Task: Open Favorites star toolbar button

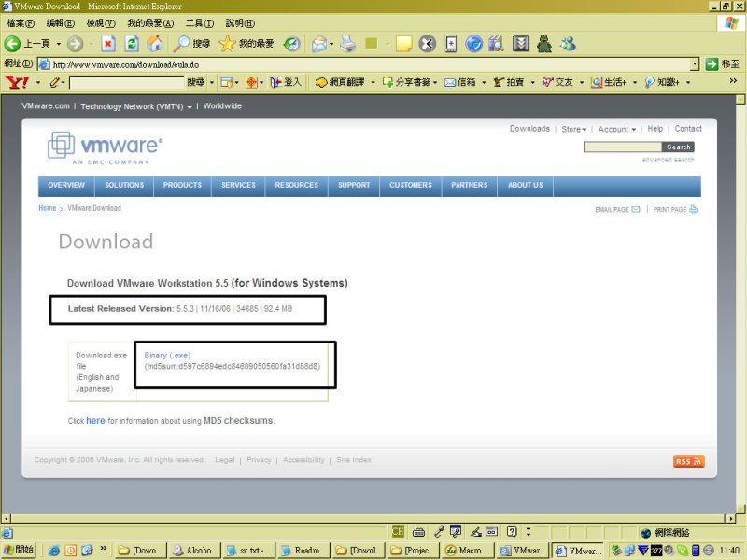Action: tap(247, 44)
